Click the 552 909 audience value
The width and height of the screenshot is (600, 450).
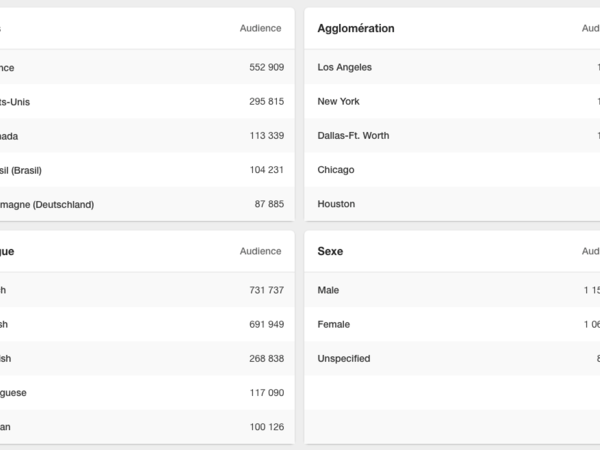(266, 67)
